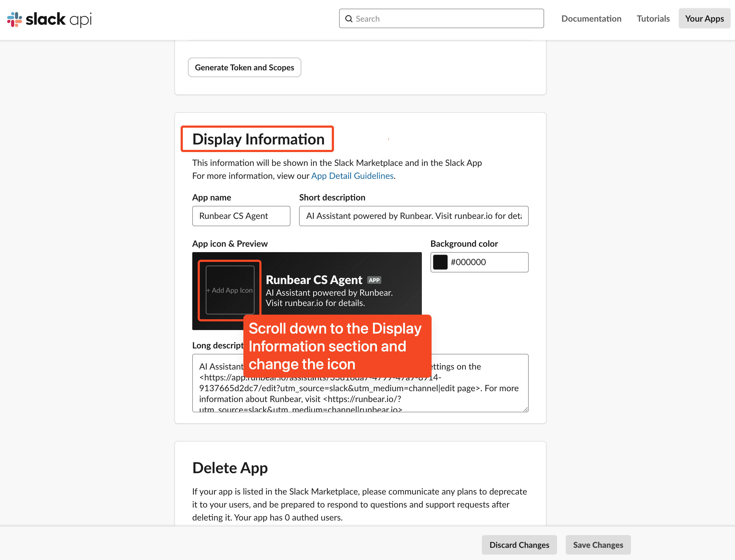Go to Your Apps
Screen dimensions: 735x560
tap(704, 19)
